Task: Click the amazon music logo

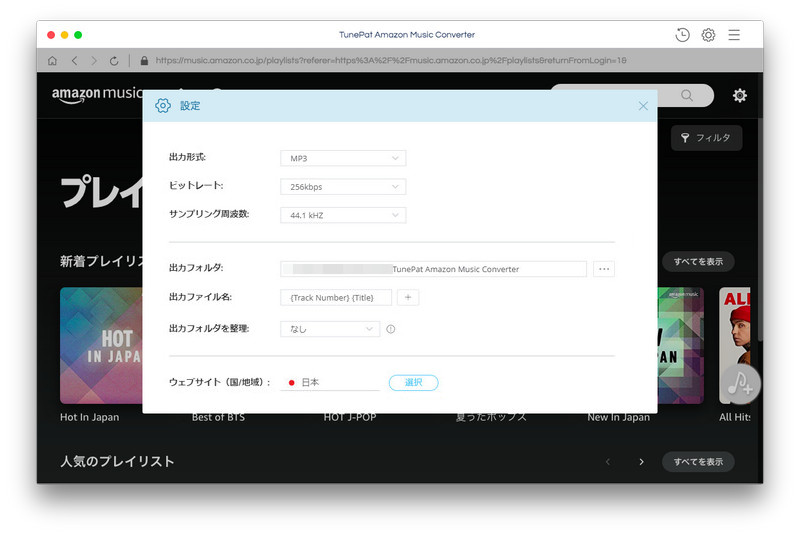Action: coord(97,94)
